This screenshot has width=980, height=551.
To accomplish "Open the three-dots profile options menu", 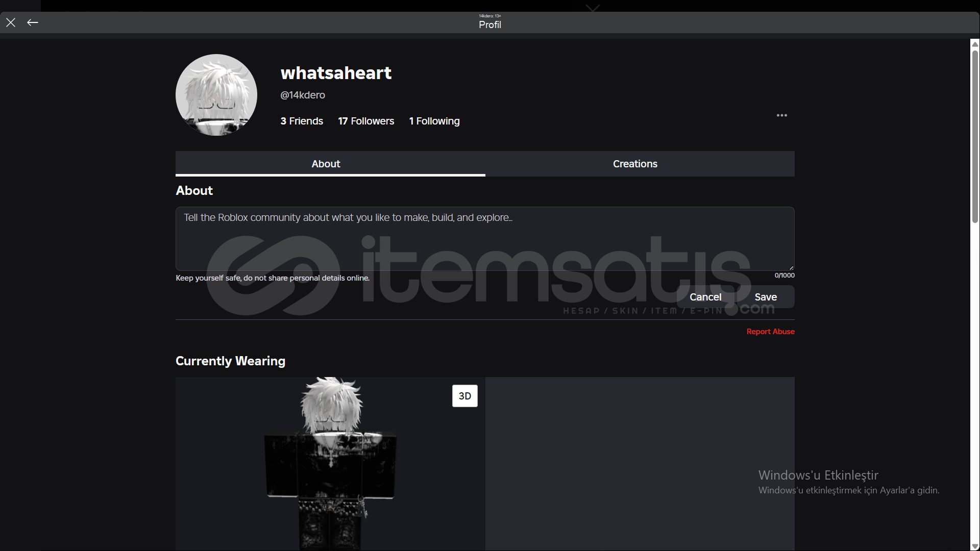I will 781,115.
